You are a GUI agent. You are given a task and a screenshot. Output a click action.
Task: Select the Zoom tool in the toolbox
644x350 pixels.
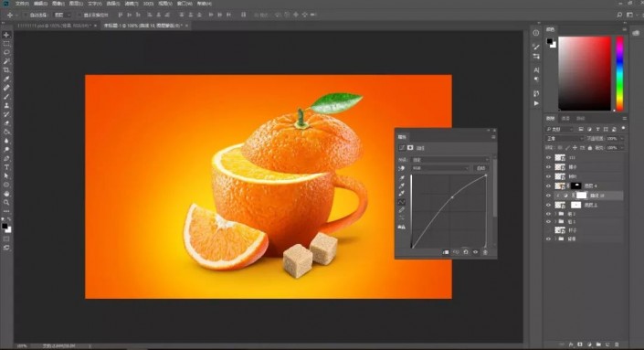click(x=6, y=202)
